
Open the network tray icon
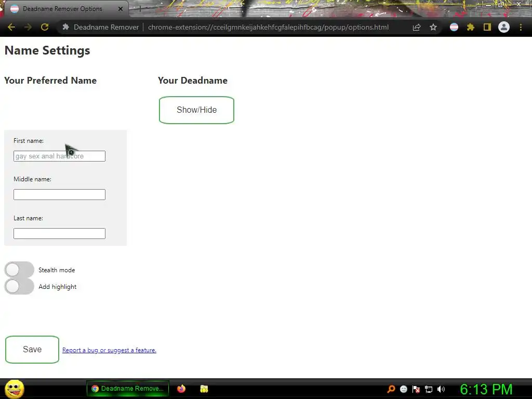coord(429,389)
